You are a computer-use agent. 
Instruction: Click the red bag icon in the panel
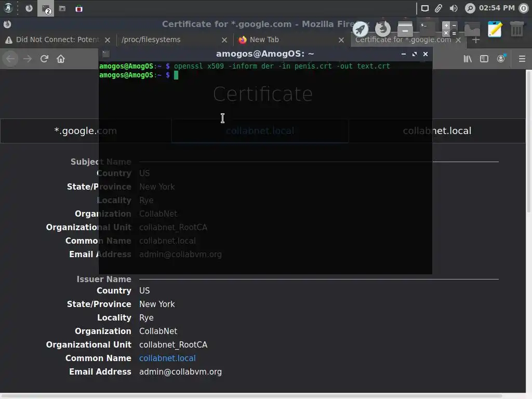click(79, 9)
